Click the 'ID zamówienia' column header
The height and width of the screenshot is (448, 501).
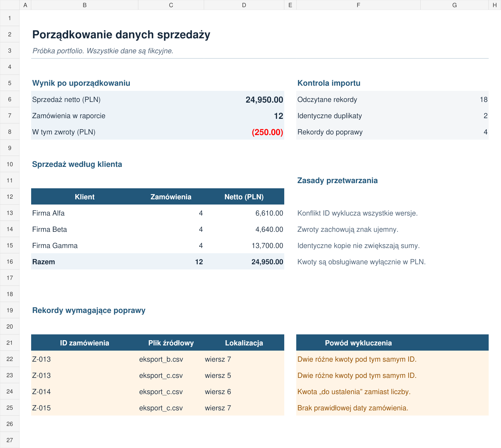pyautogui.click(x=85, y=343)
